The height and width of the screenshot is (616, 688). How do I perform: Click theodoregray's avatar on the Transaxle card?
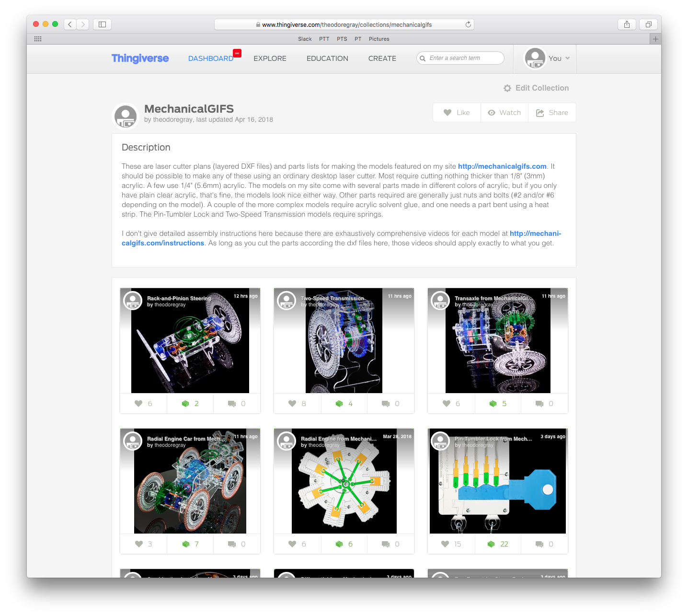pos(440,301)
